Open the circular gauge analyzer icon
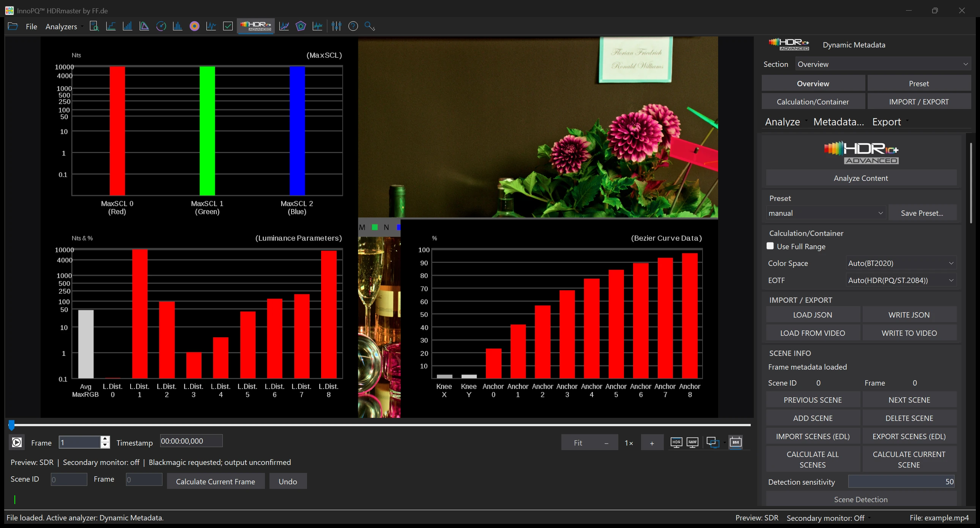Screen dimensions: 980x528 (x=161, y=26)
